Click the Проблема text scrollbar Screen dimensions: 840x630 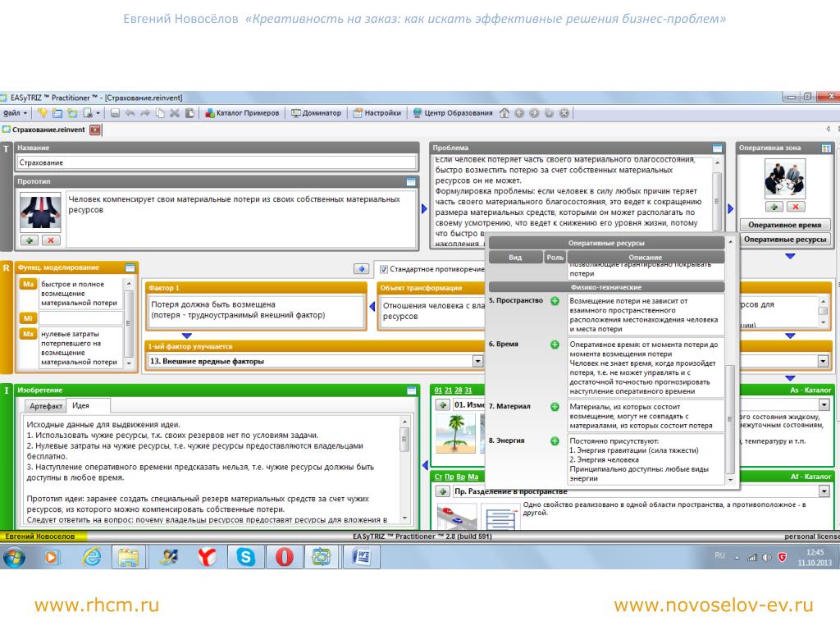(x=717, y=201)
